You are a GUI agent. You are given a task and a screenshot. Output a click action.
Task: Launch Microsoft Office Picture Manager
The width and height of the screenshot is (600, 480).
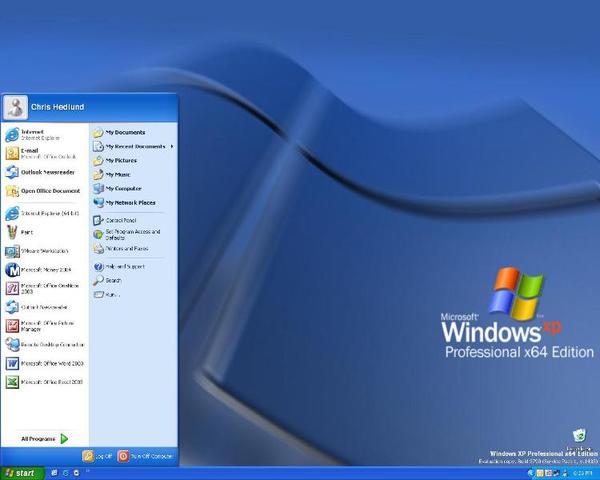pyautogui.click(x=45, y=326)
